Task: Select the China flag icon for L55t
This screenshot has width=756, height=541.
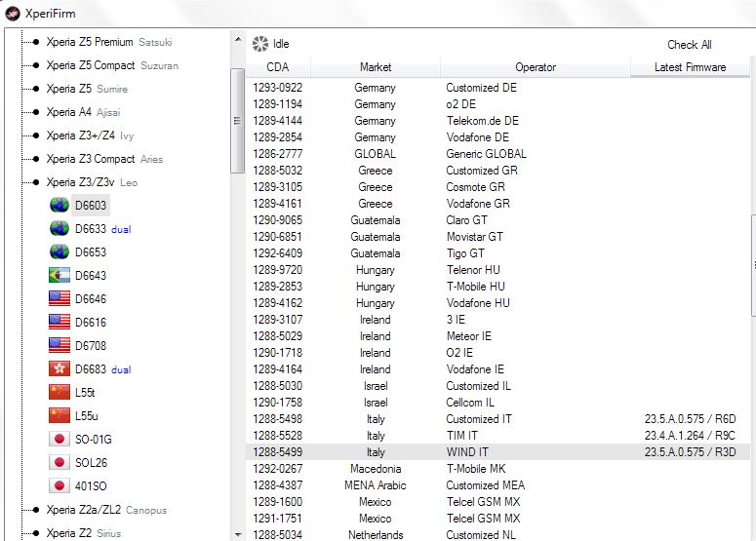Action: point(59,393)
